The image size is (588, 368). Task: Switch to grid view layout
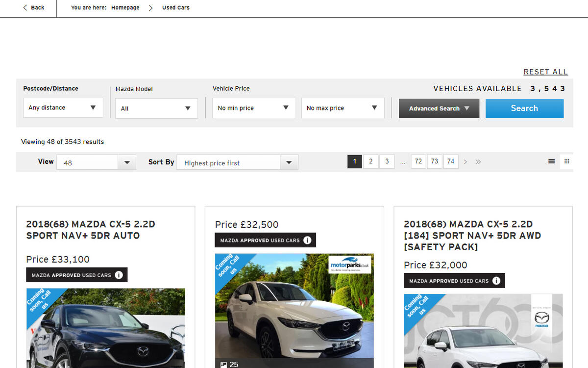tap(566, 161)
